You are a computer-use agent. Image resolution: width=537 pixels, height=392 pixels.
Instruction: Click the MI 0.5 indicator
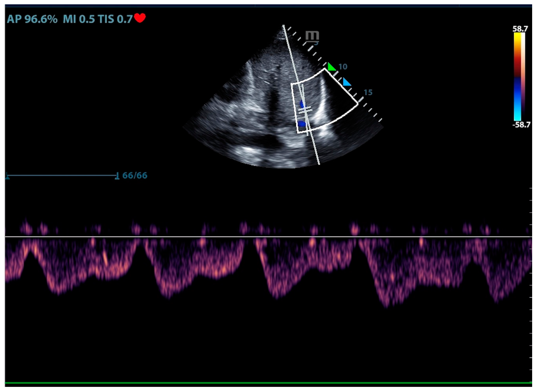tap(79, 19)
